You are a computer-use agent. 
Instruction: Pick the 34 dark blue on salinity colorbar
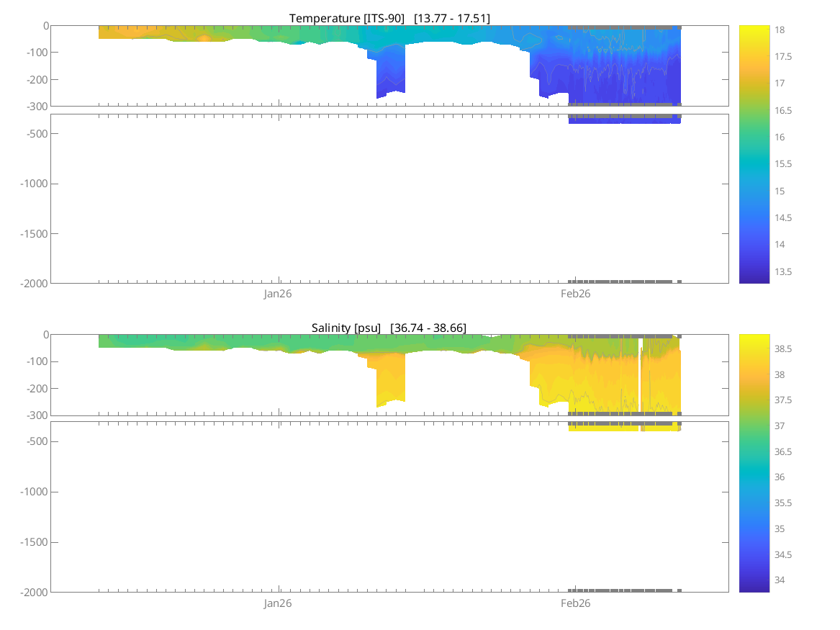(754, 580)
